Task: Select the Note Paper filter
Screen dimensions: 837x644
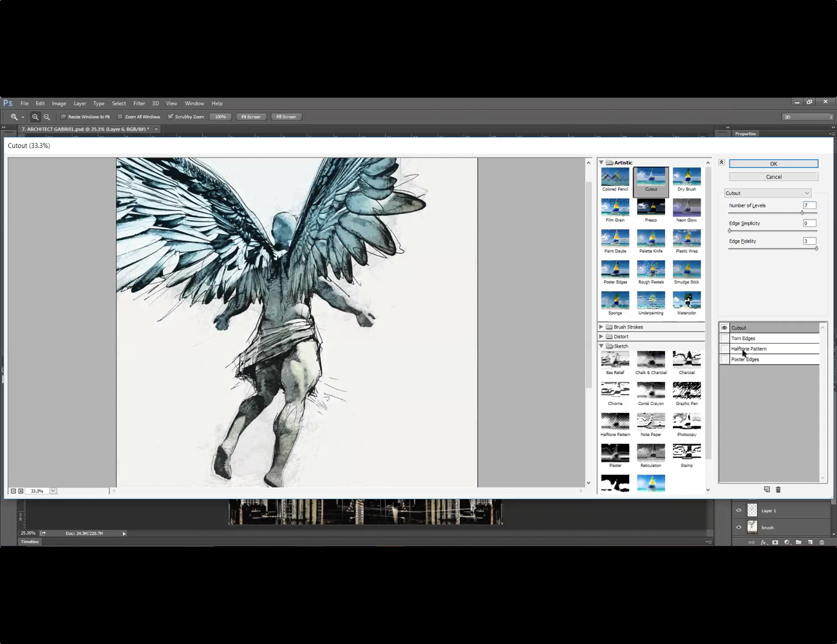Action: [x=651, y=424]
